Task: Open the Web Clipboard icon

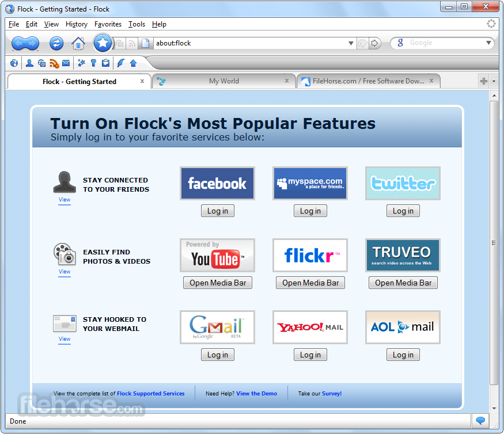Action: click(x=105, y=63)
